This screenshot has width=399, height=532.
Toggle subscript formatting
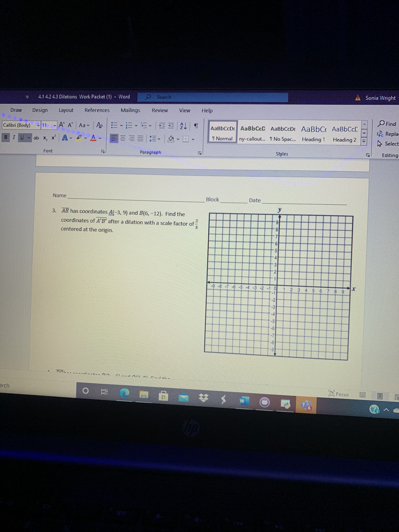coord(45,138)
